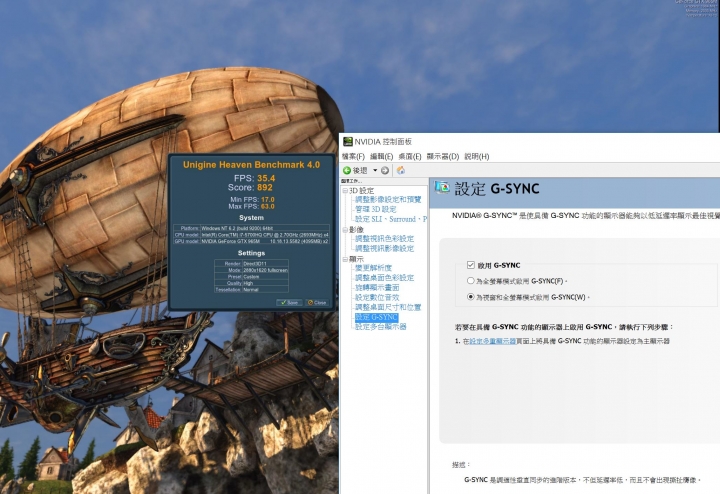Open 設定數位音效 in the tree
Screen dimensions: 720x494
(377, 298)
